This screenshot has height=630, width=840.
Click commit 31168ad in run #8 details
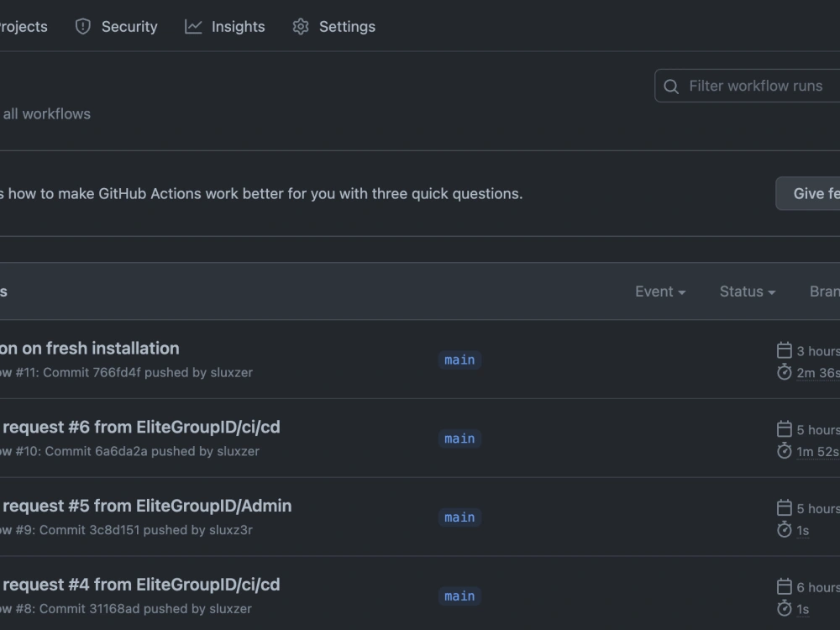pyautogui.click(x=114, y=608)
